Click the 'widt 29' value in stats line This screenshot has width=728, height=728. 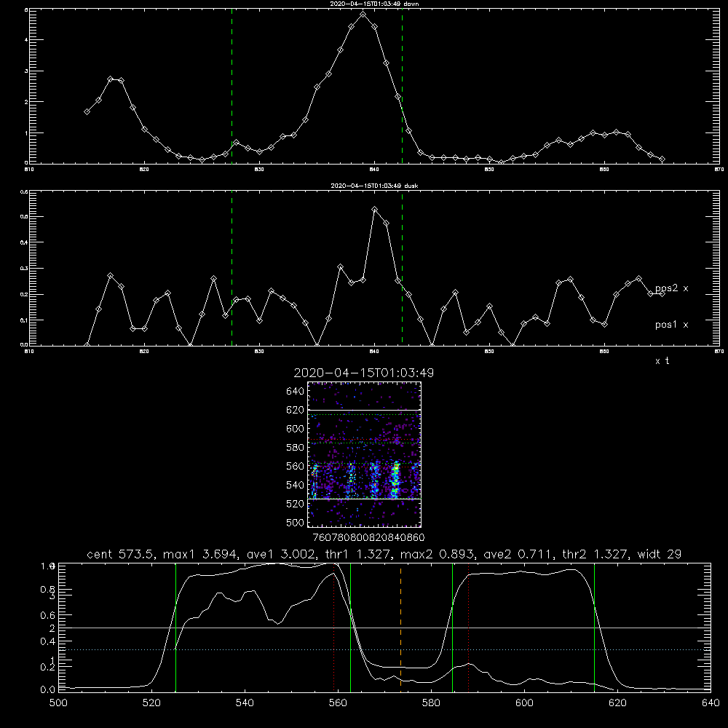(x=660, y=554)
